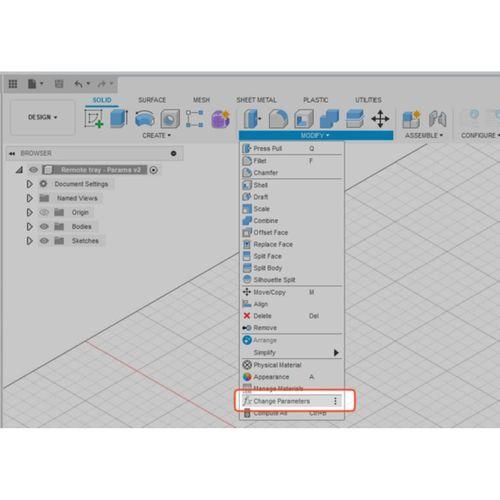This screenshot has height=500, width=500.
Task: Open the CONFIGURE dropdown menu
Action: point(480,135)
